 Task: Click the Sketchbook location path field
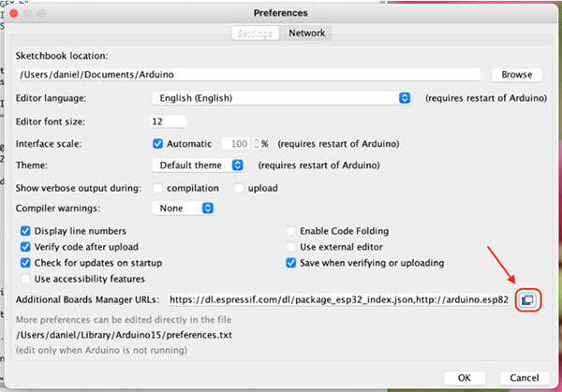click(x=247, y=74)
